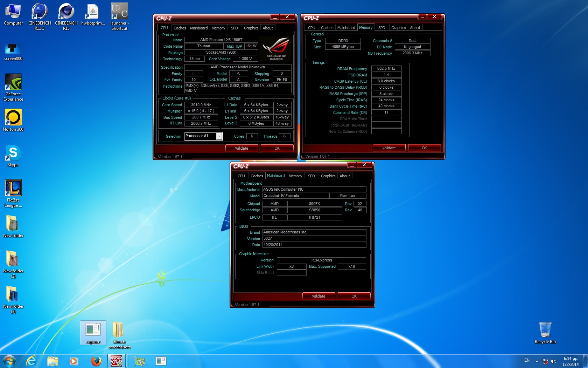Open SPD tab in Memory window
Screen dimensions: 588x368
pos(381,28)
